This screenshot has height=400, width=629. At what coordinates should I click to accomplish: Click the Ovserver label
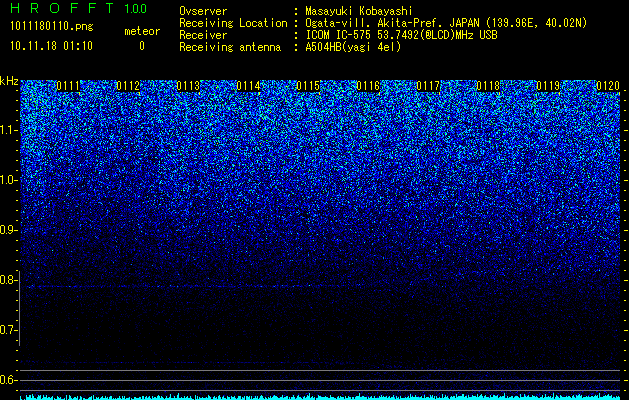pos(203,11)
